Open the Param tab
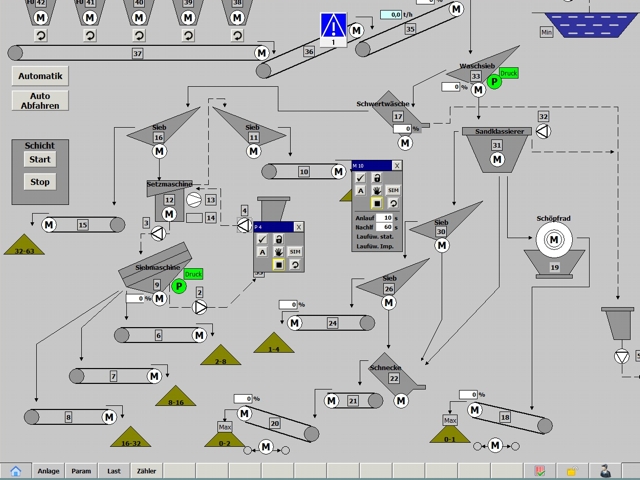The width and height of the screenshot is (640, 480). [81, 471]
